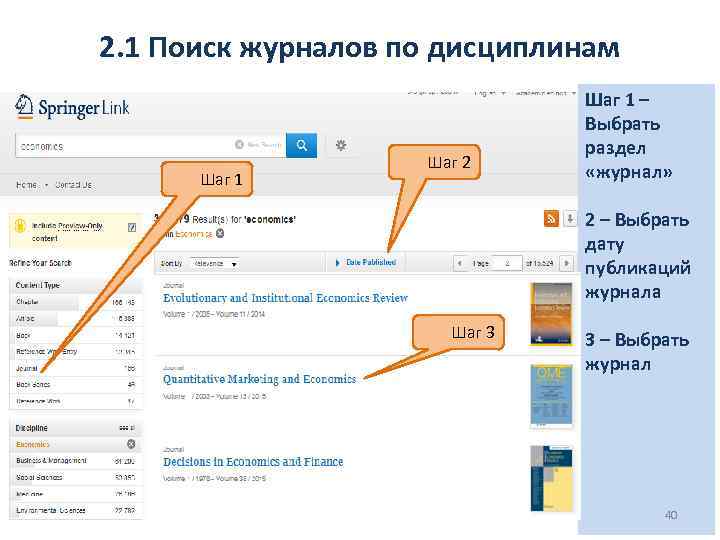Click Decisions in Economics and Finance cover
Viewport: 720px width, 540px height.
551,478
